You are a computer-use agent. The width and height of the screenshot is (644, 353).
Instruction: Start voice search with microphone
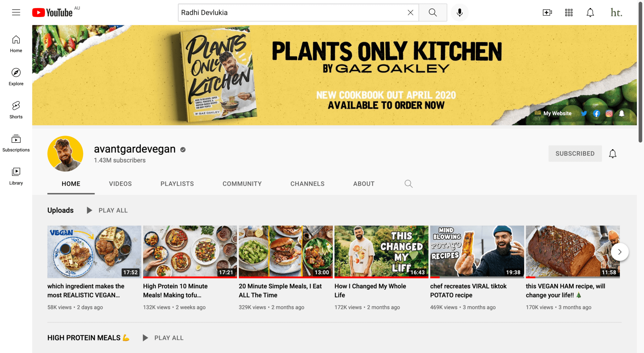pyautogui.click(x=459, y=13)
